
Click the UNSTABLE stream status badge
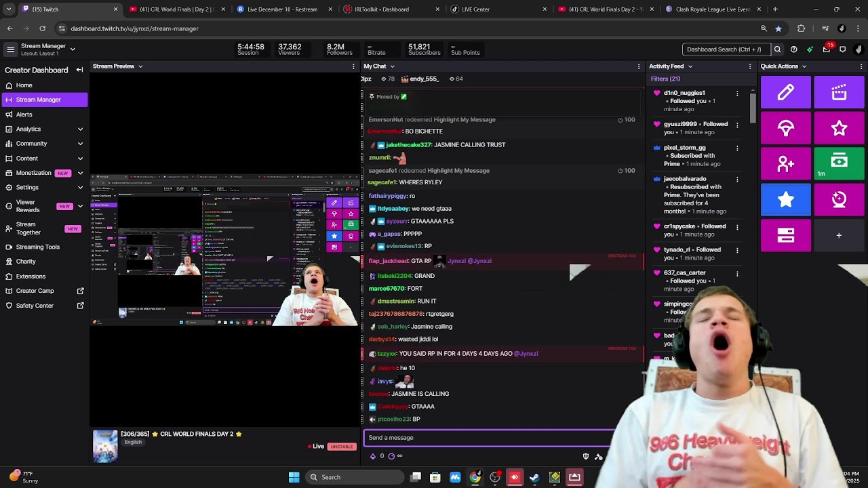[x=342, y=447]
